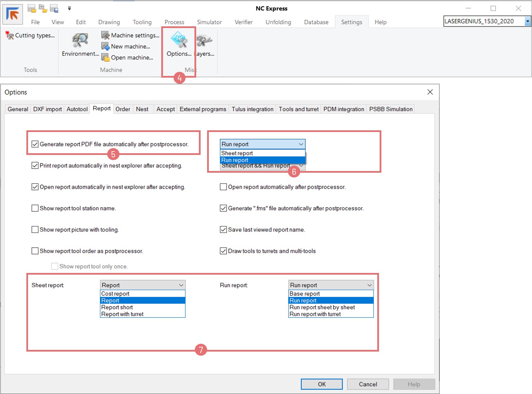532x394 pixels.
Task: Select Report with turret list option
Action: 122,314
